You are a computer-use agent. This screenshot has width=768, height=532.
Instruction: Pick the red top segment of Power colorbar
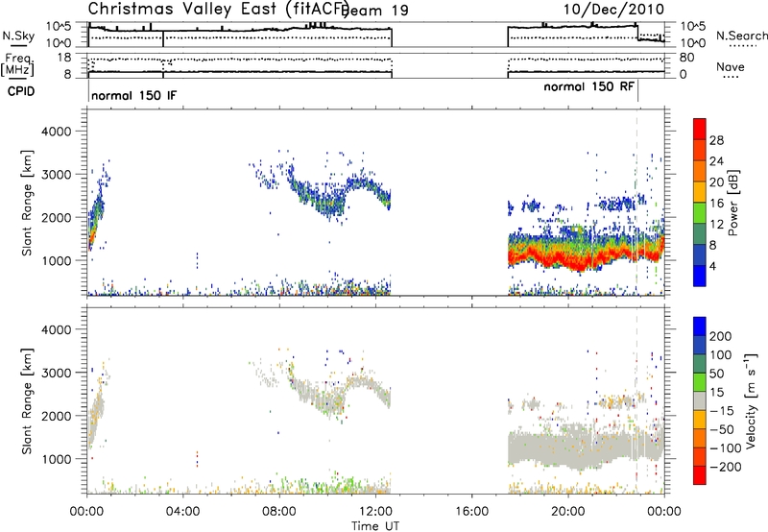point(700,129)
